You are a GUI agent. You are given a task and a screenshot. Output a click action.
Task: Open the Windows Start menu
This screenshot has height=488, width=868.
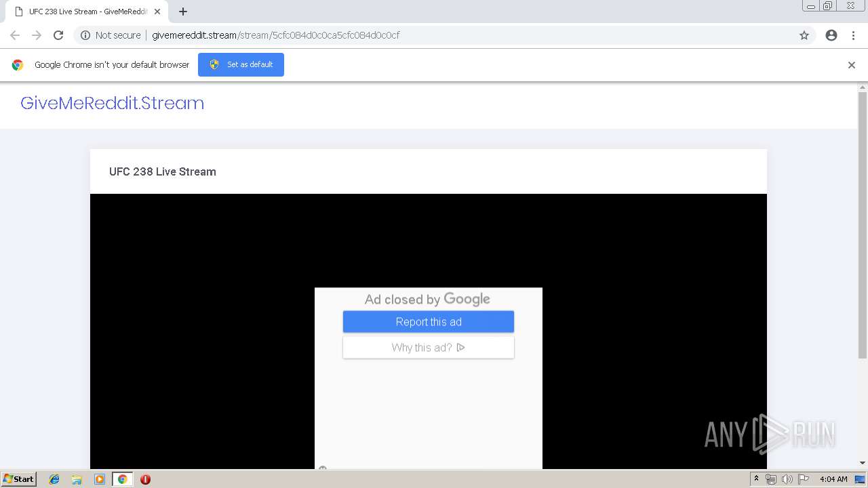click(x=18, y=479)
